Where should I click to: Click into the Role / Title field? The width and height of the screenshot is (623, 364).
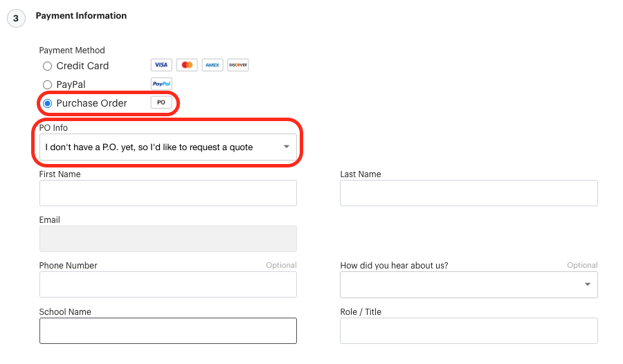(x=469, y=331)
